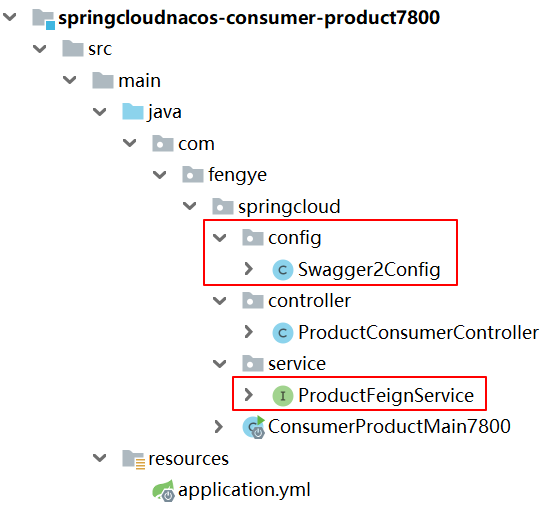The height and width of the screenshot is (505, 545).
Task: Expand the ProductFeignService node arrow
Action: pyautogui.click(x=249, y=395)
